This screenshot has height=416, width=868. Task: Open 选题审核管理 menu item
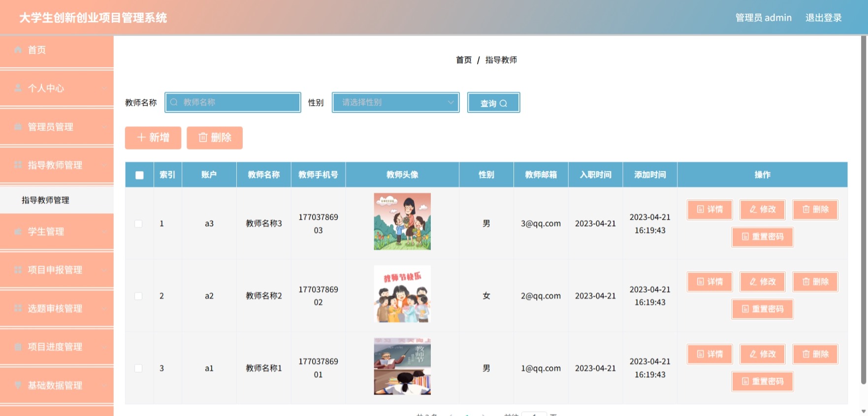coord(57,309)
